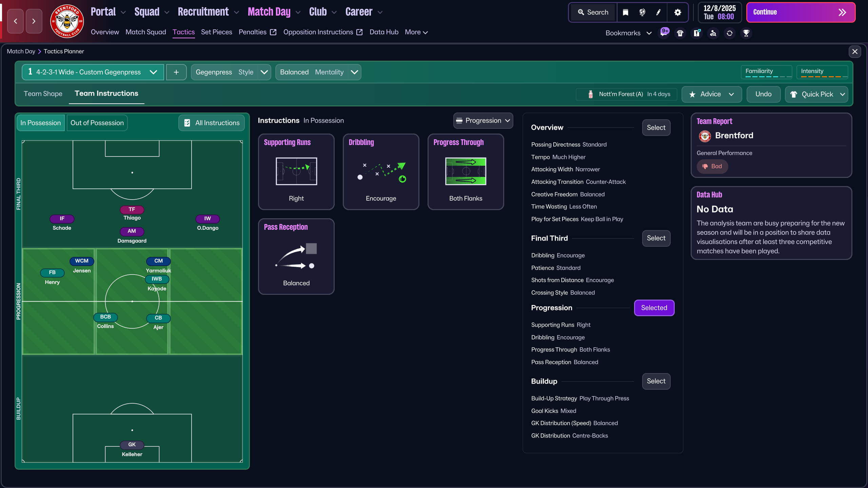Click Selected button for Progression section

pyautogui.click(x=654, y=308)
